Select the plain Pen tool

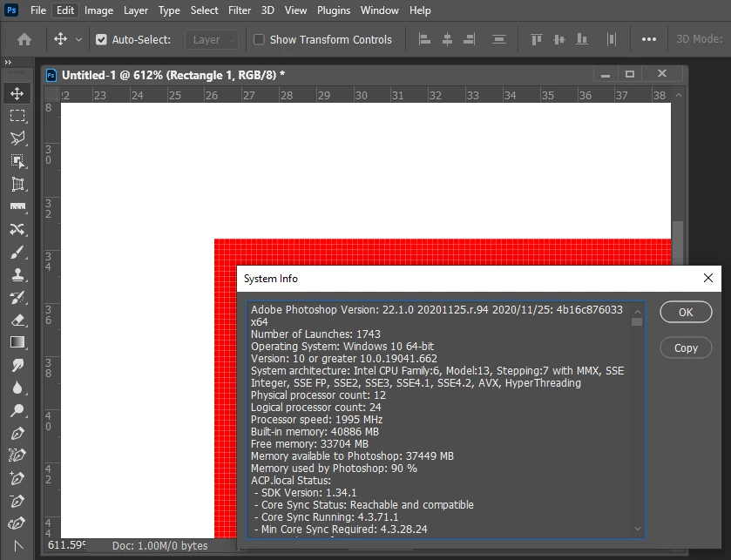click(17, 433)
